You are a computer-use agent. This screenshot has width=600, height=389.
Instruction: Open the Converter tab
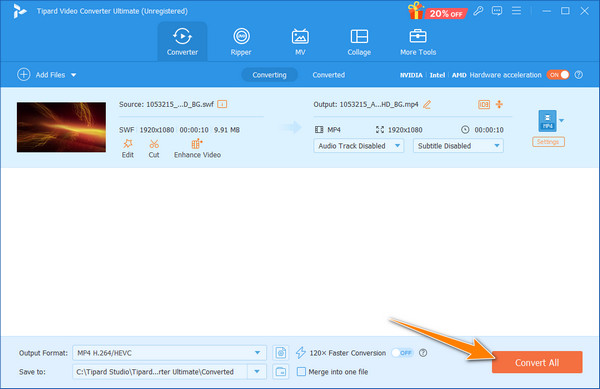pos(182,42)
